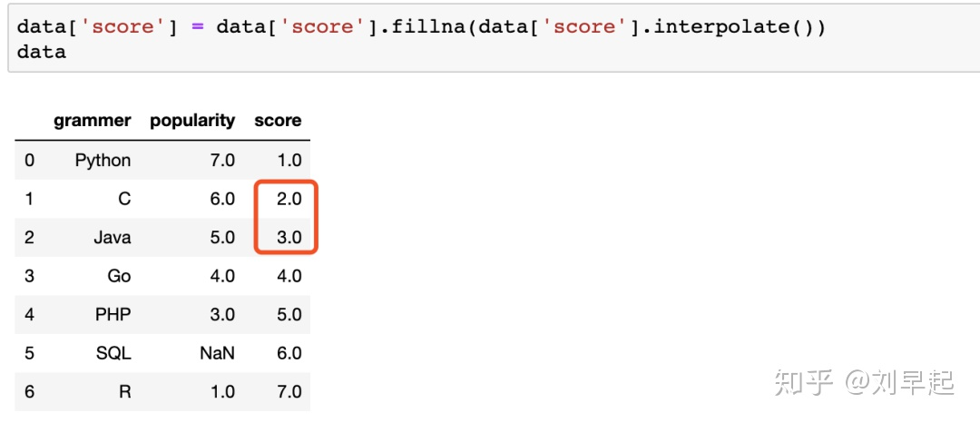Select the 'Go' grammer cell
The image size is (980, 423).
[119, 276]
